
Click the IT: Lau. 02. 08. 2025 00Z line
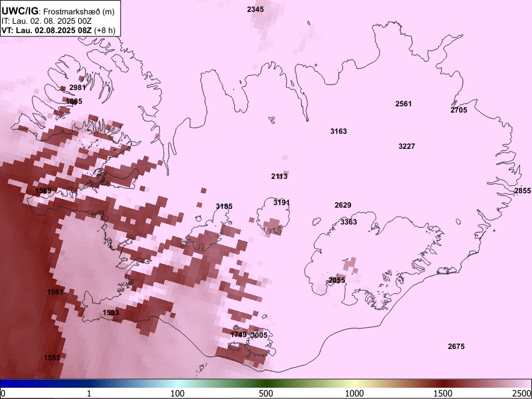(46, 21)
